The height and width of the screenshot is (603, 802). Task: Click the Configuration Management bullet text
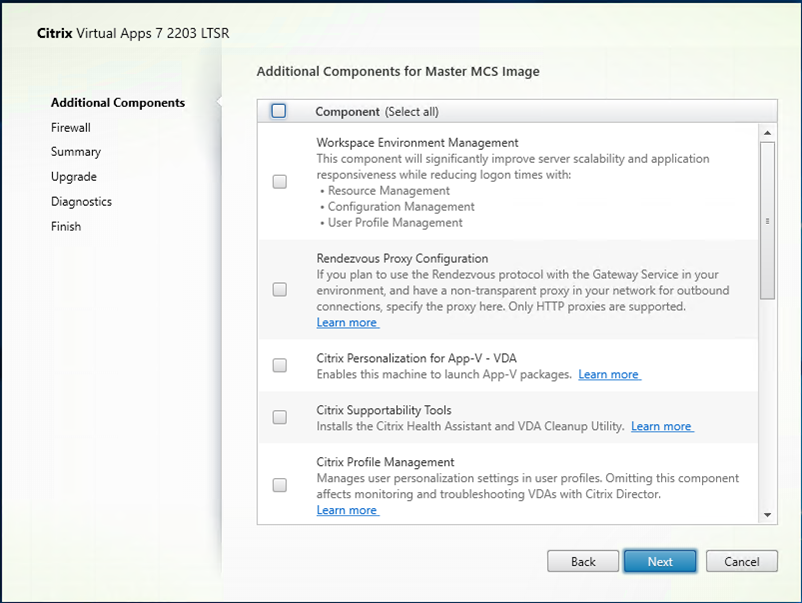401,207
